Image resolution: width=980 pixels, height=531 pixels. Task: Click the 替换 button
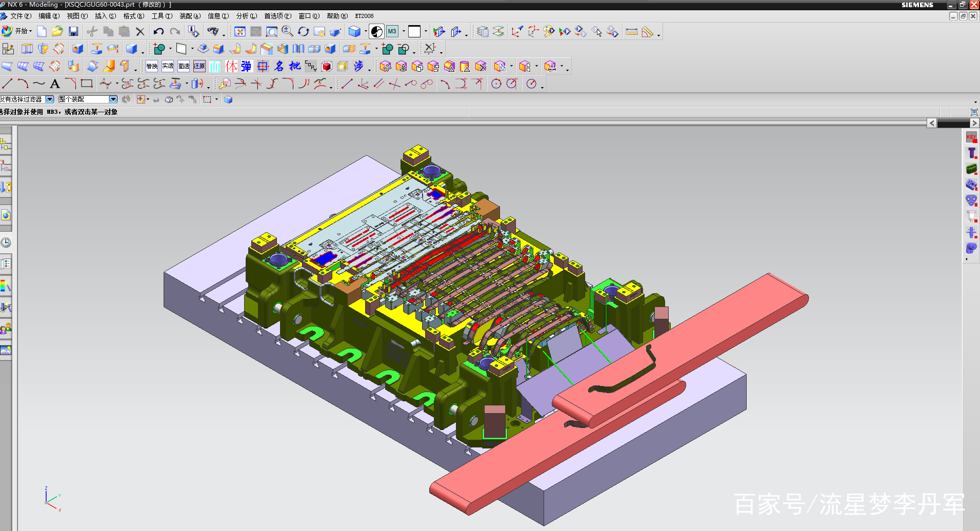point(152,66)
